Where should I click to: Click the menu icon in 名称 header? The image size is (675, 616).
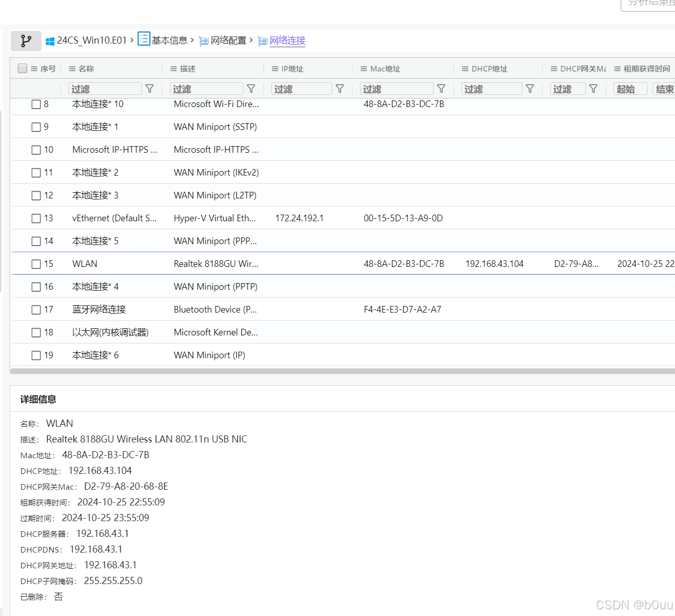pos(72,69)
